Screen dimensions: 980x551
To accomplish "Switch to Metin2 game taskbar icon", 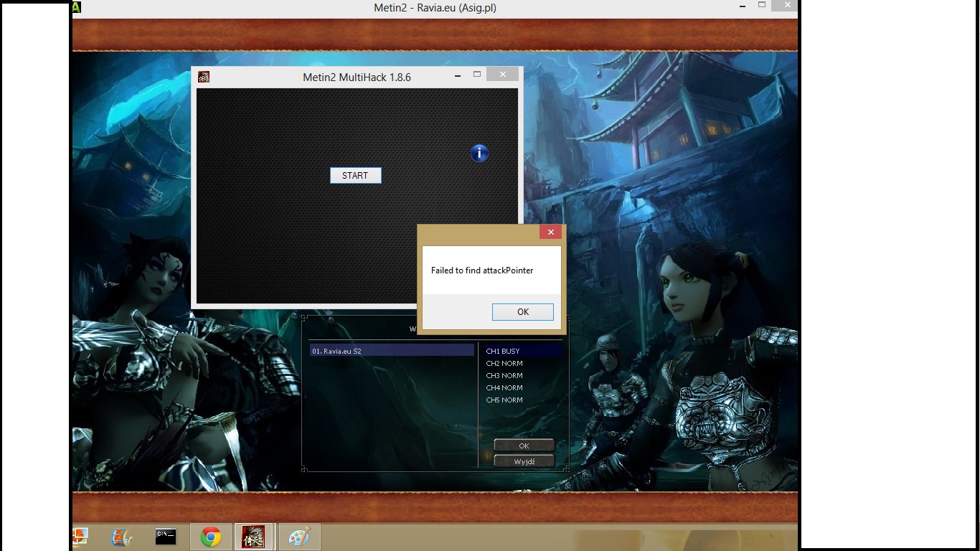I will 253,537.
